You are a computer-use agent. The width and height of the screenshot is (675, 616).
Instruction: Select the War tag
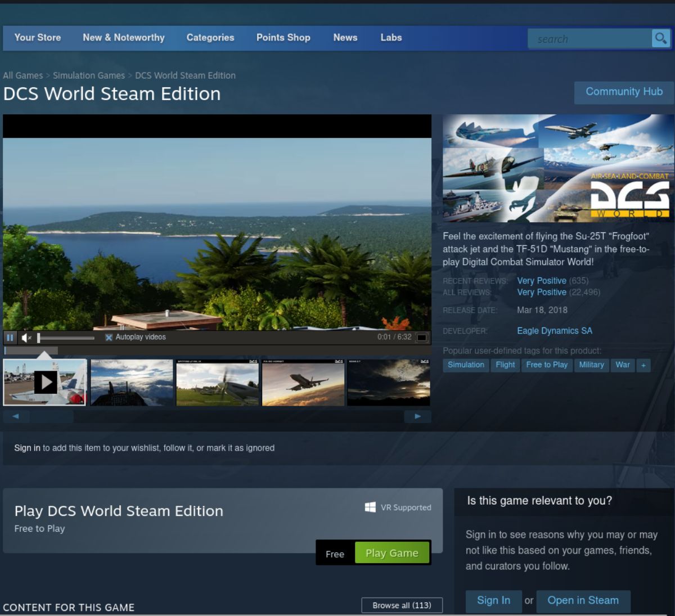tap(623, 365)
